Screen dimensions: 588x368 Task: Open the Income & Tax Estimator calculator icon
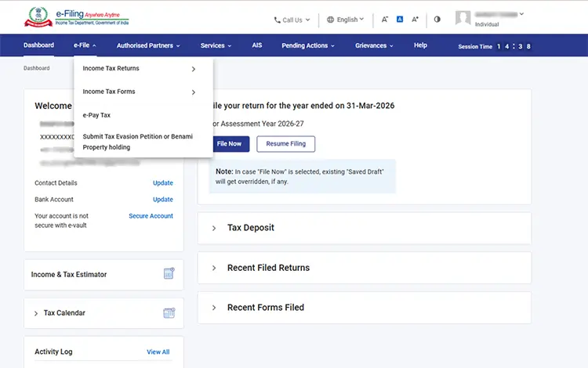click(x=169, y=274)
